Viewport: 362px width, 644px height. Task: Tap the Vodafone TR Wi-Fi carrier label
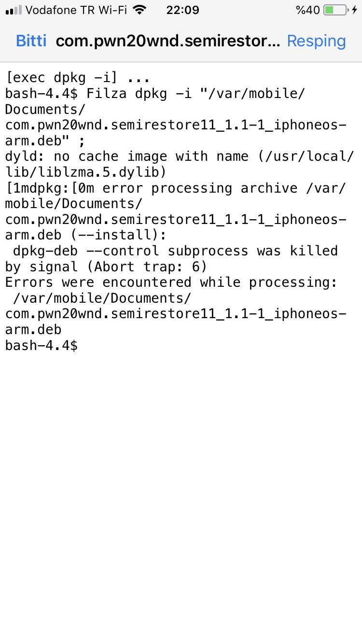coord(76,10)
